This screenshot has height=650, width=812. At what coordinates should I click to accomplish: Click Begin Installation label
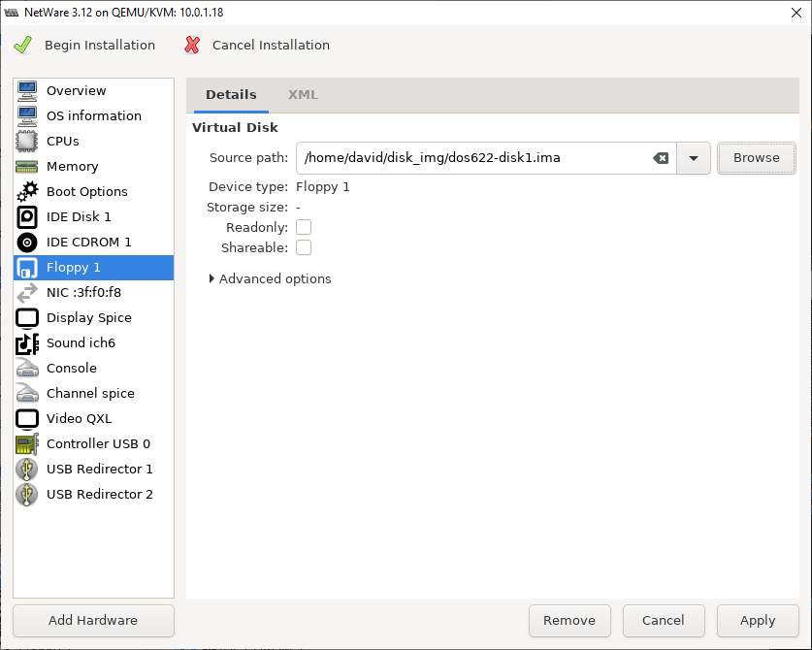click(100, 45)
